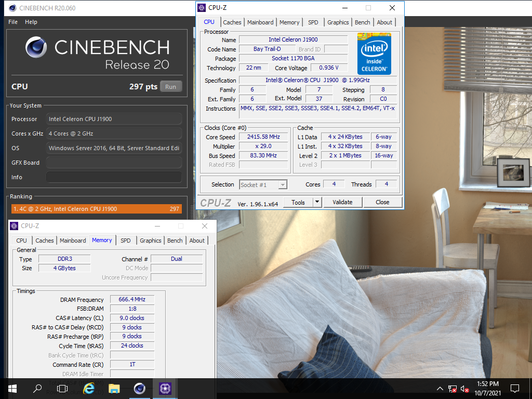Open the notification center icon
Screen dimensions: 532x399
click(x=515, y=389)
